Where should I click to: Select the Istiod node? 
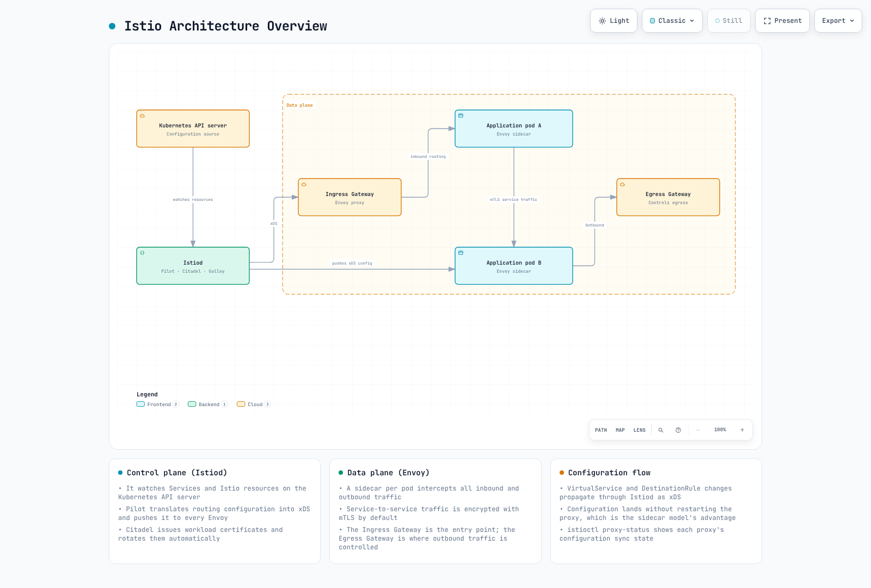tap(193, 266)
